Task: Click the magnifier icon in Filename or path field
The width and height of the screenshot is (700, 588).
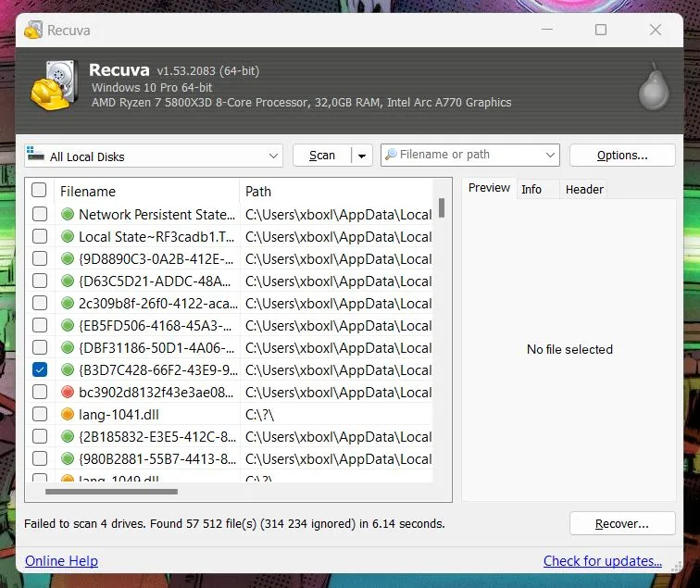Action: click(x=391, y=155)
